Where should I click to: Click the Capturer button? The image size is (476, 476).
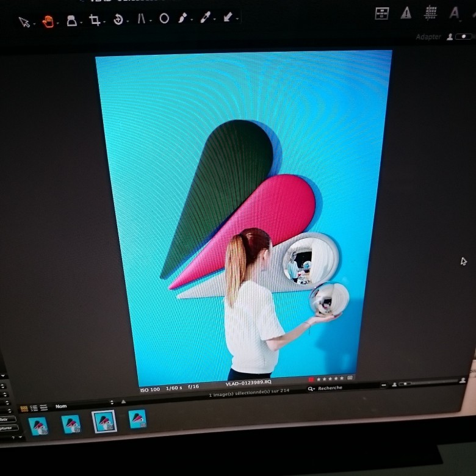tap(7, 428)
